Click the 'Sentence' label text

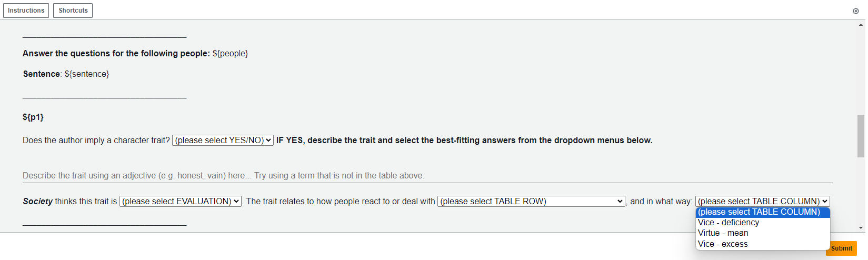[x=41, y=74]
